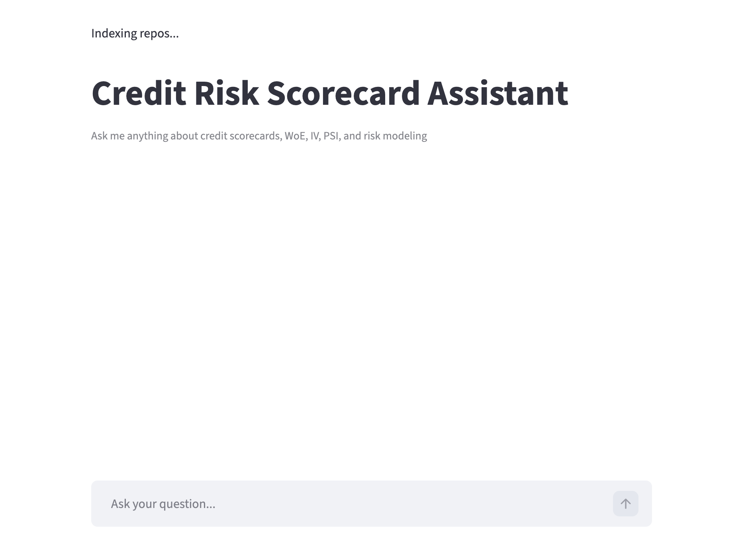Select the Ask your question placeholder text
756x557 pixels.
(163, 504)
